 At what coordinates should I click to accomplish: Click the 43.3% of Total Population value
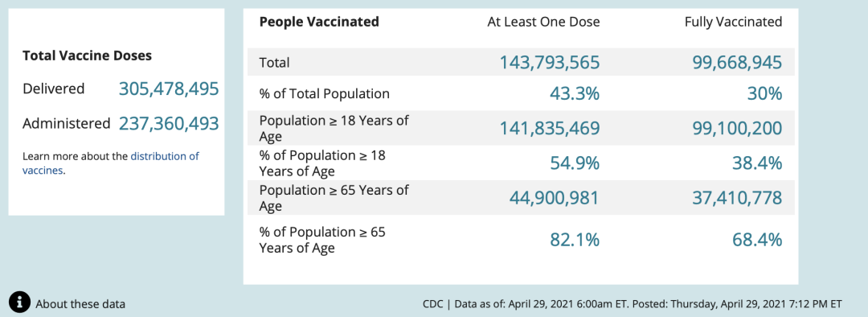(575, 93)
